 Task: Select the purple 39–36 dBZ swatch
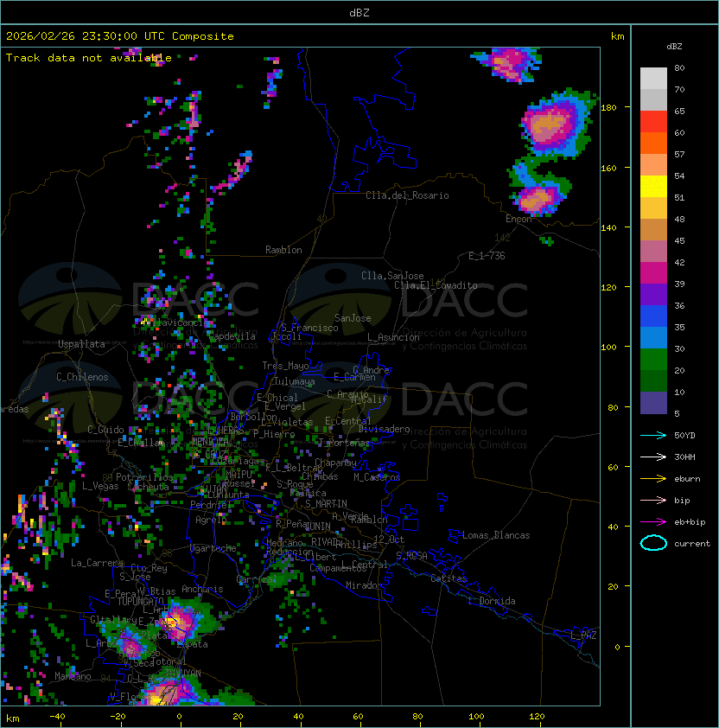coord(653,294)
